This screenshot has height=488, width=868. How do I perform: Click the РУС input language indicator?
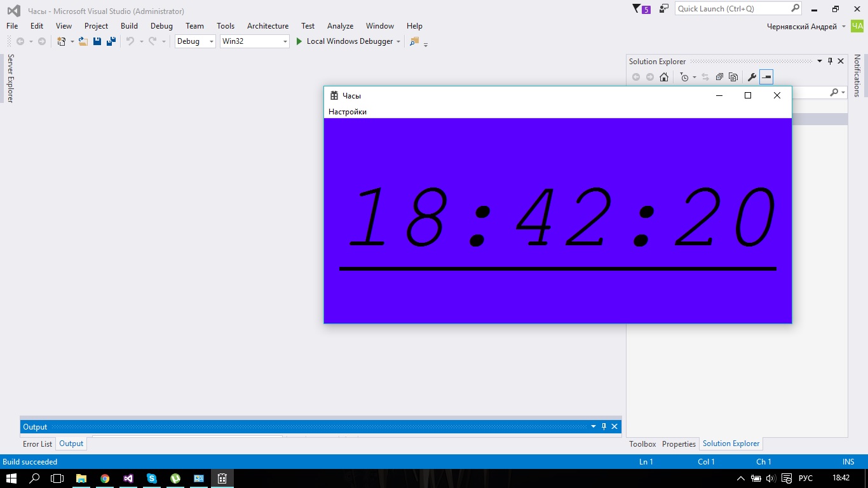tap(805, 478)
